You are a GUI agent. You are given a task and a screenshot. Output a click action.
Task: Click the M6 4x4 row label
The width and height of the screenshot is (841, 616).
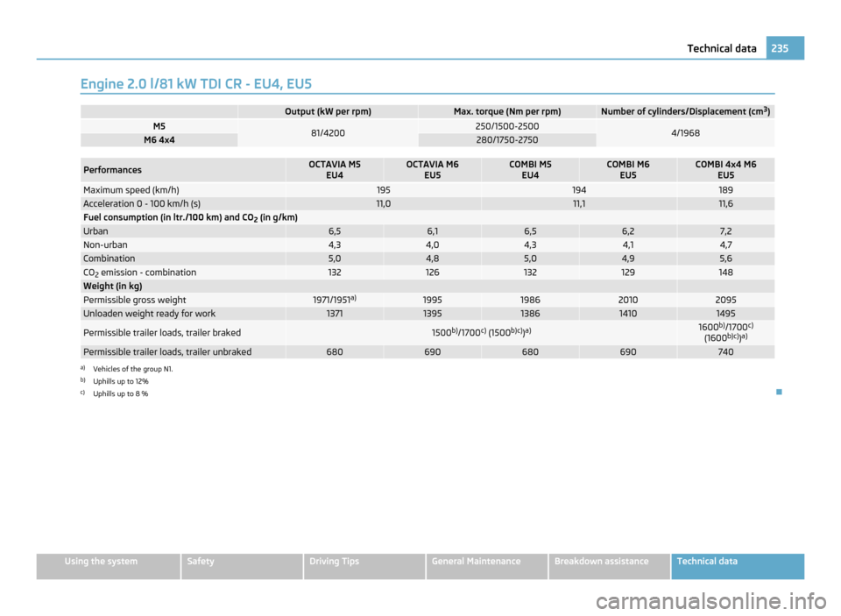159,140
